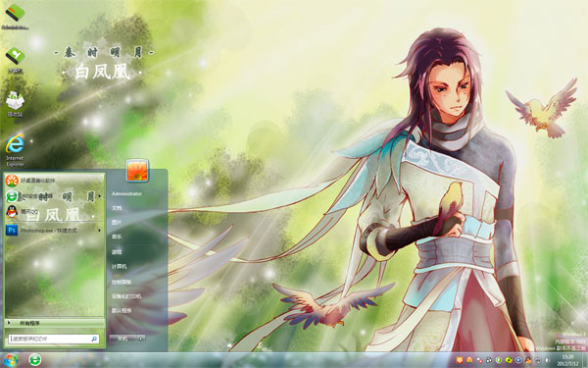The height and width of the screenshot is (368, 588).
Task: Click the green shield tray icon
Action: (x=499, y=360)
